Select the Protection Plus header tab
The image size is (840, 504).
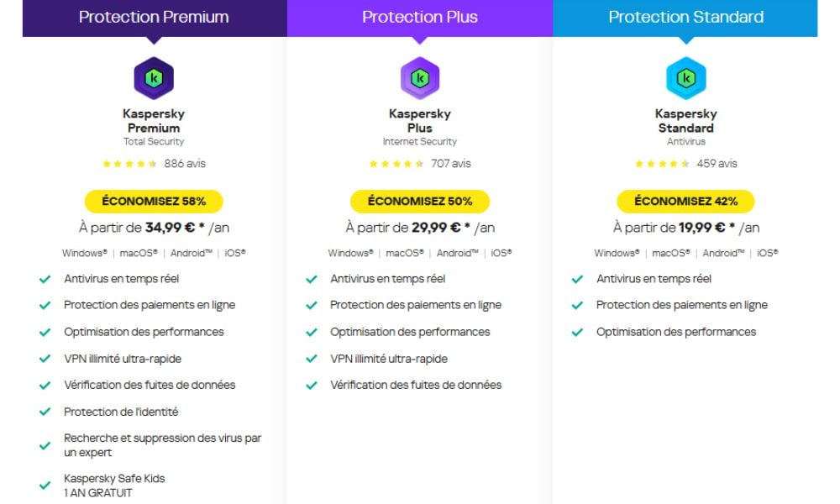[420, 17]
